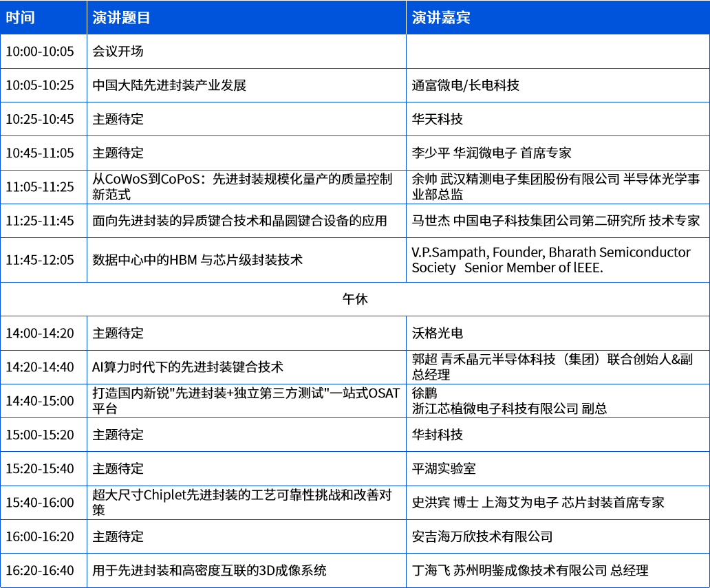Viewport: 710px width, 588px height.
Task: Click the 午休 break row
Action: 355,299
